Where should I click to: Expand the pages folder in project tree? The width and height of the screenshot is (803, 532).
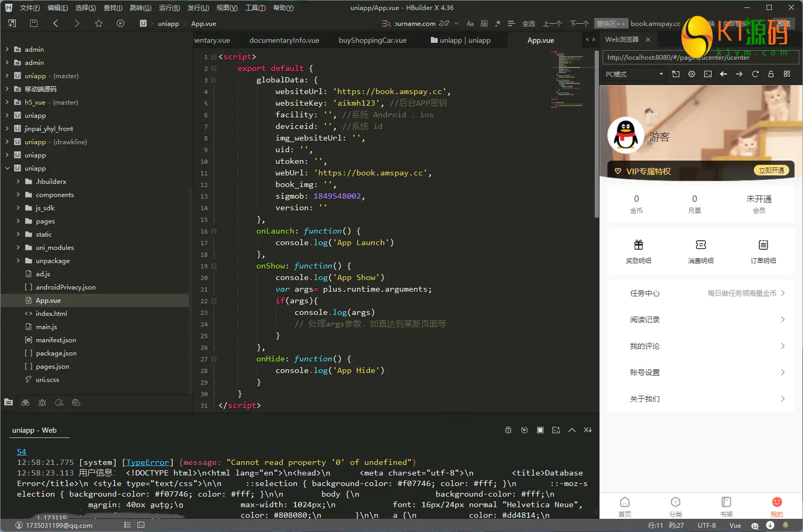(18, 221)
